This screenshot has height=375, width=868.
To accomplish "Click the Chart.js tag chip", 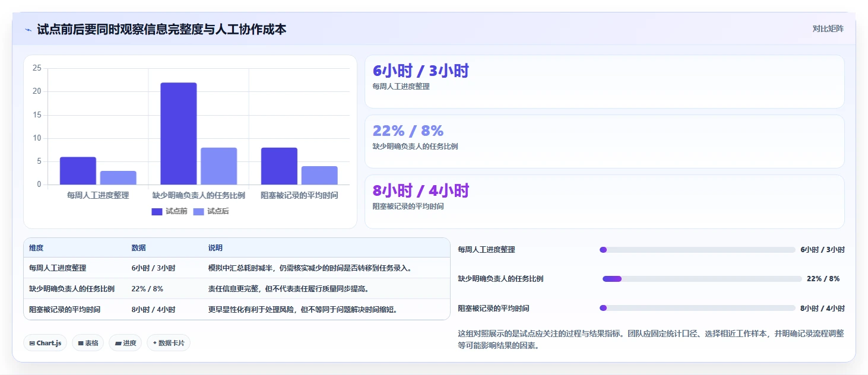I will 45,343.
